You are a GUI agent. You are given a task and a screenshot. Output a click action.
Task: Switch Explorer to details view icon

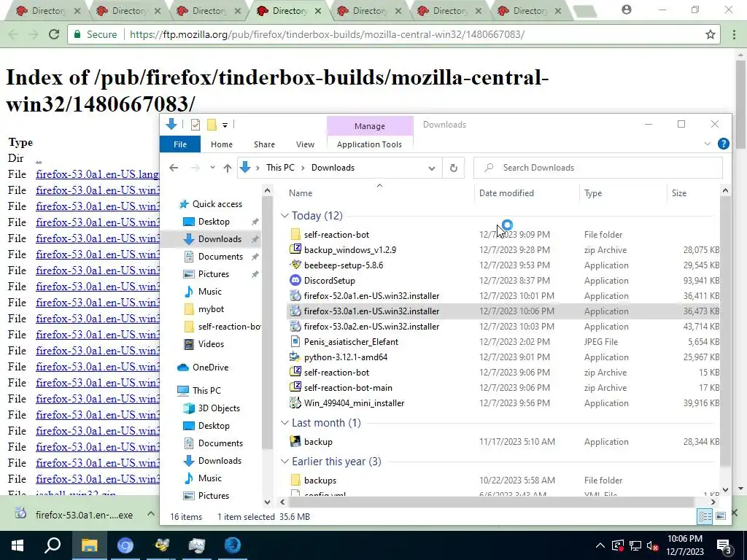[x=705, y=516]
